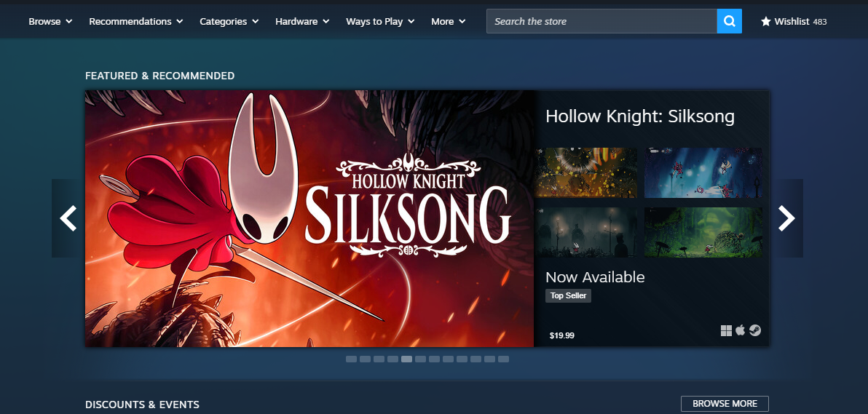This screenshot has height=414, width=868.
Task: Open the golden yellow Silksong screenshot thumbnail
Action: 585,172
